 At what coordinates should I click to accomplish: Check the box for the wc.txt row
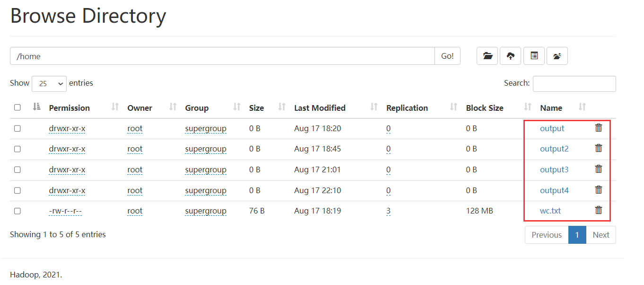17,211
